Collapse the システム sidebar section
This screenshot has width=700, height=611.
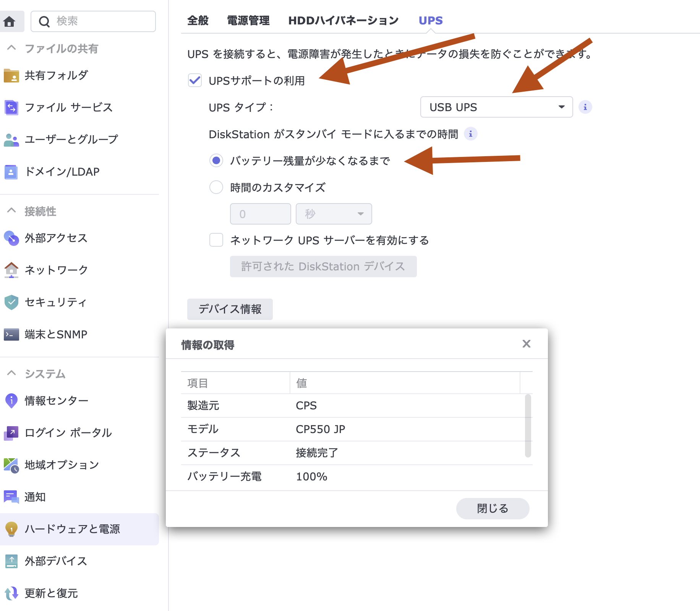[12, 373]
